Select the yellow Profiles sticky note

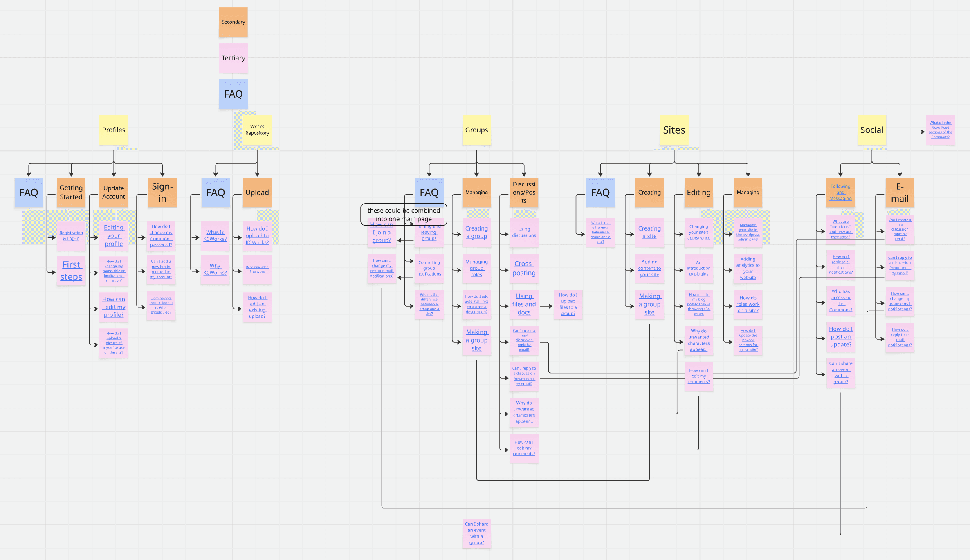coord(114,130)
